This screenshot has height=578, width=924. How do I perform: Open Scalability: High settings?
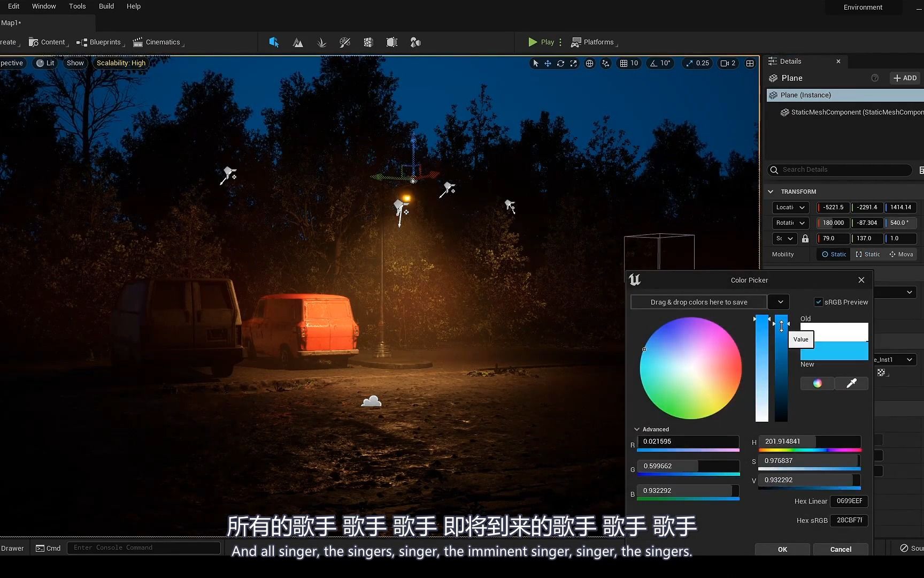121,63
